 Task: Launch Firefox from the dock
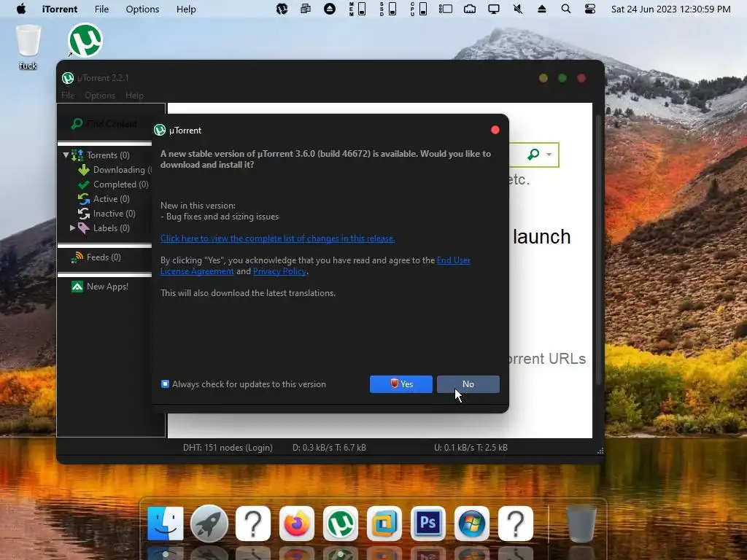296,524
